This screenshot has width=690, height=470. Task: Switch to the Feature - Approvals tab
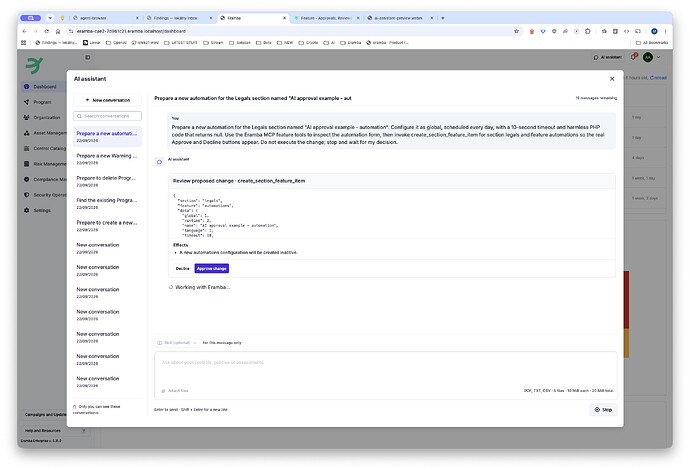(x=325, y=18)
